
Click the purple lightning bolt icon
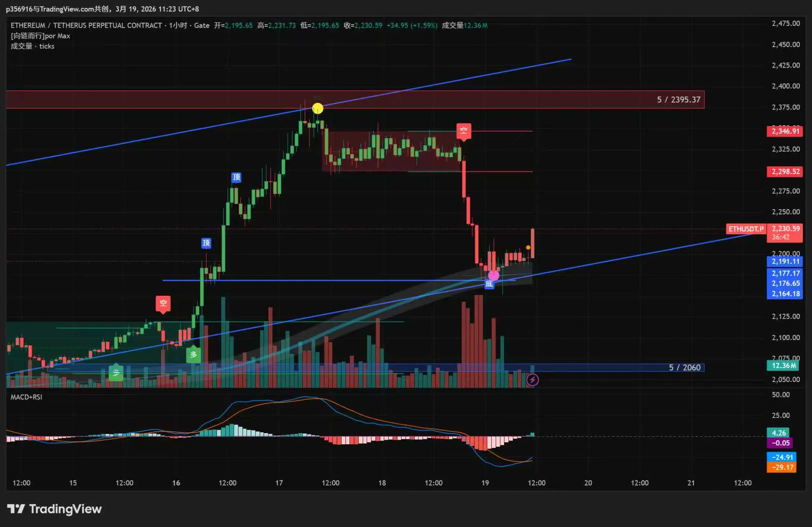click(532, 380)
